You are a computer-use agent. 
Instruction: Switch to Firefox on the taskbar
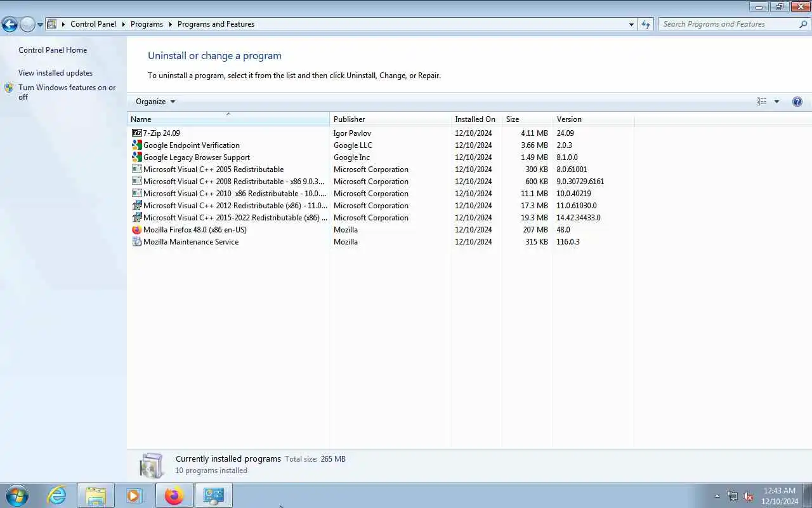tap(174, 495)
